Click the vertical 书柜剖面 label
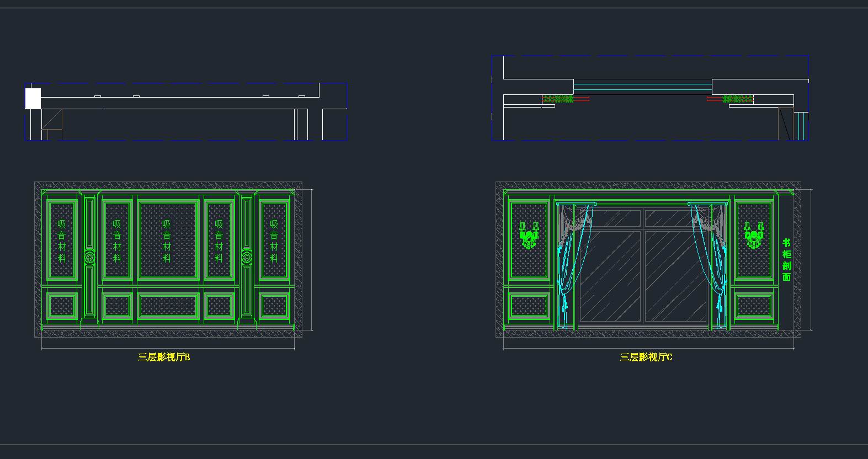Image resolution: width=868 pixels, height=459 pixels. tap(786, 260)
